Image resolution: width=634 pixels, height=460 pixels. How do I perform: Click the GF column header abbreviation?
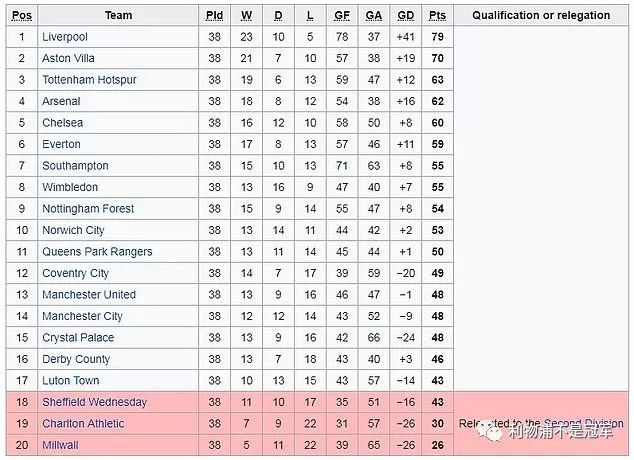coord(342,15)
